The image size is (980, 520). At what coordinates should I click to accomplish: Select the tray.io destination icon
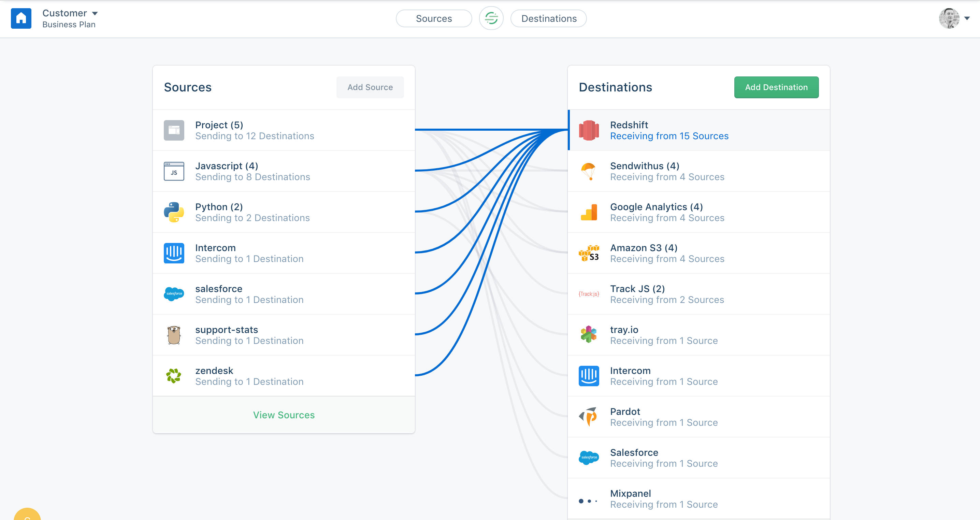pyautogui.click(x=589, y=335)
